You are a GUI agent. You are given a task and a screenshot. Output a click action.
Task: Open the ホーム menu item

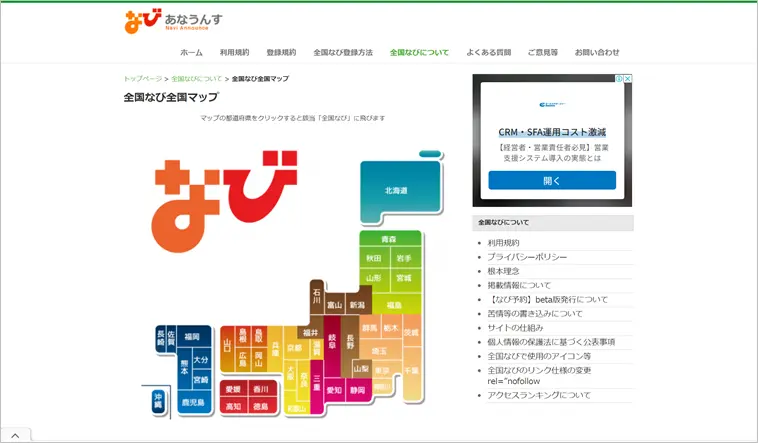tap(191, 52)
